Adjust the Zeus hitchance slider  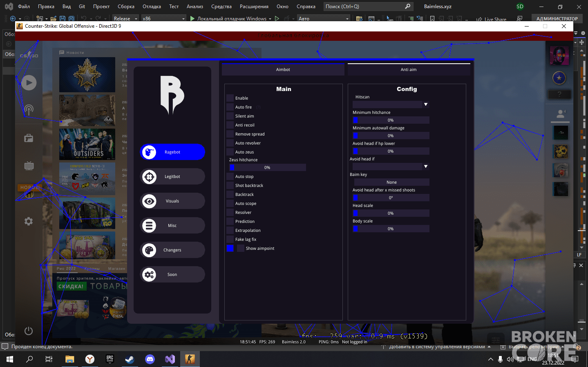click(268, 167)
